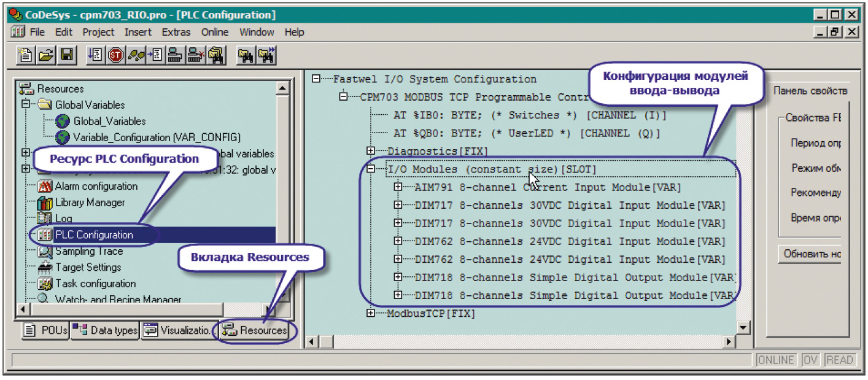
Task: Select the 'AT %IB0: BYTE; (* Switches *)' row
Action: click(529, 115)
